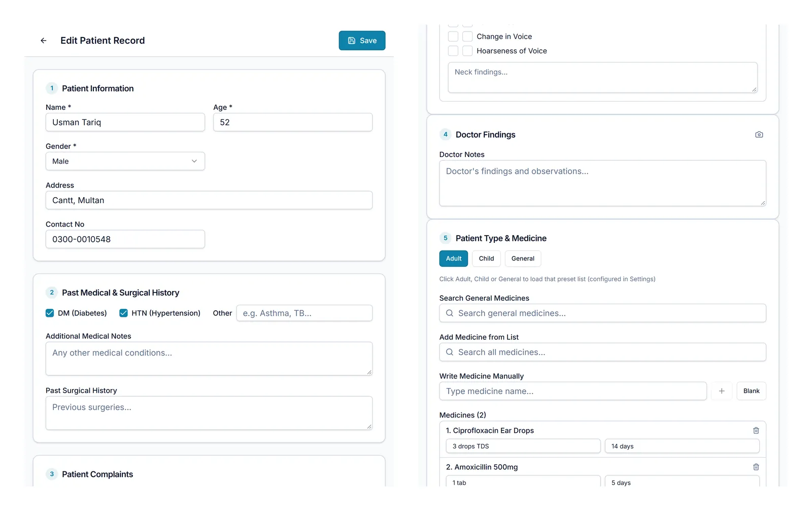Insert a Blank medicine entry
This screenshot has width=812, height=511.
point(751,391)
